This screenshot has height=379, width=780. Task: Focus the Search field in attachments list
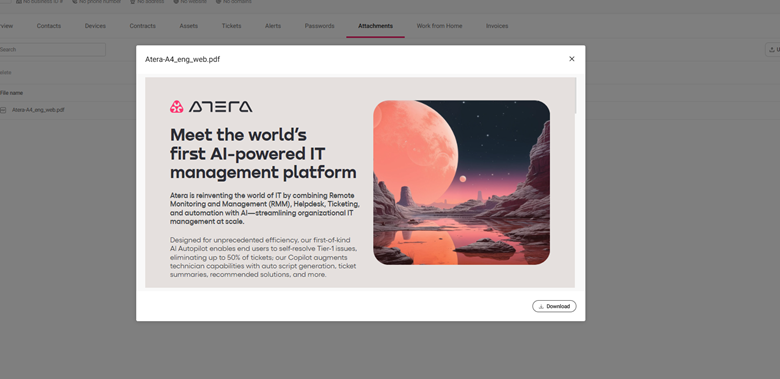pyautogui.click(x=52, y=49)
